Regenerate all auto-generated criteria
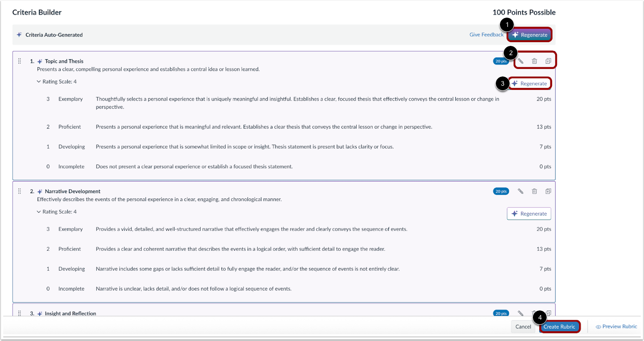The image size is (644, 341). (529, 34)
